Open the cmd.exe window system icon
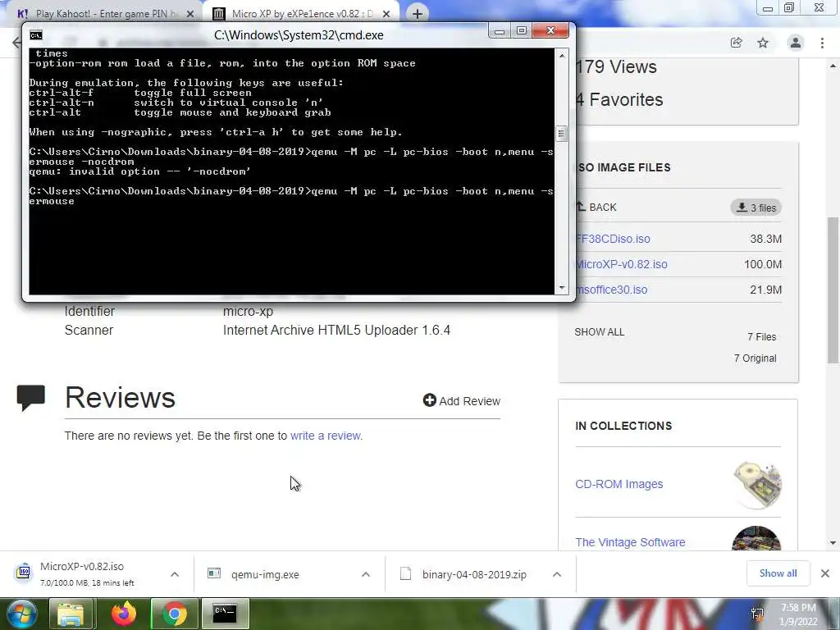The width and height of the screenshot is (840, 630). click(x=36, y=35)
